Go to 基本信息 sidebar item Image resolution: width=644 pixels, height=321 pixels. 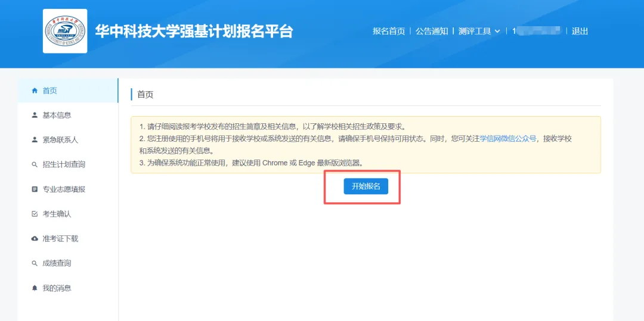point(68,115)
